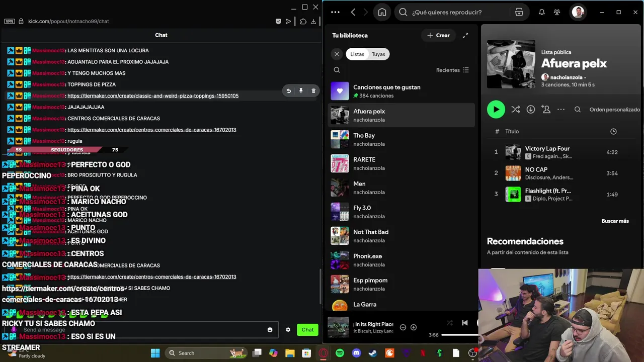The height and width of the screenshot is (362, 644).
Task: Open the first centros-comerciales-de-caracas link
Action: pos(151,130)
